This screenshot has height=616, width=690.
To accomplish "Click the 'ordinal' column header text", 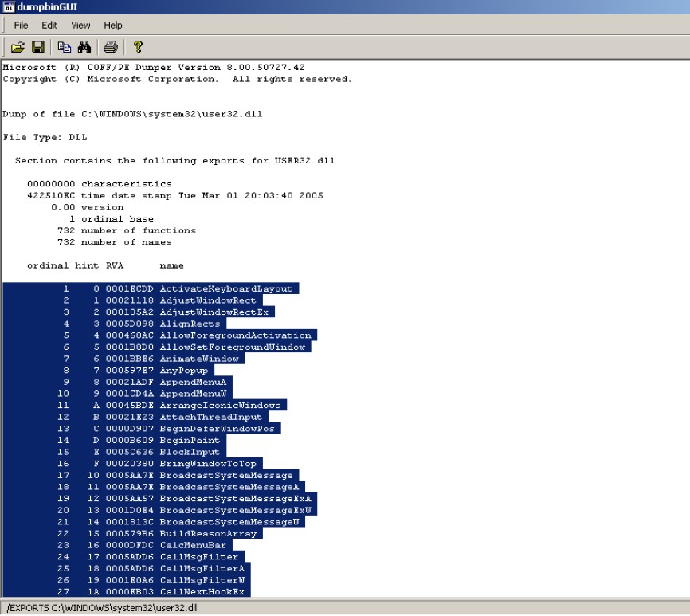I will click(x=48, y=265).
